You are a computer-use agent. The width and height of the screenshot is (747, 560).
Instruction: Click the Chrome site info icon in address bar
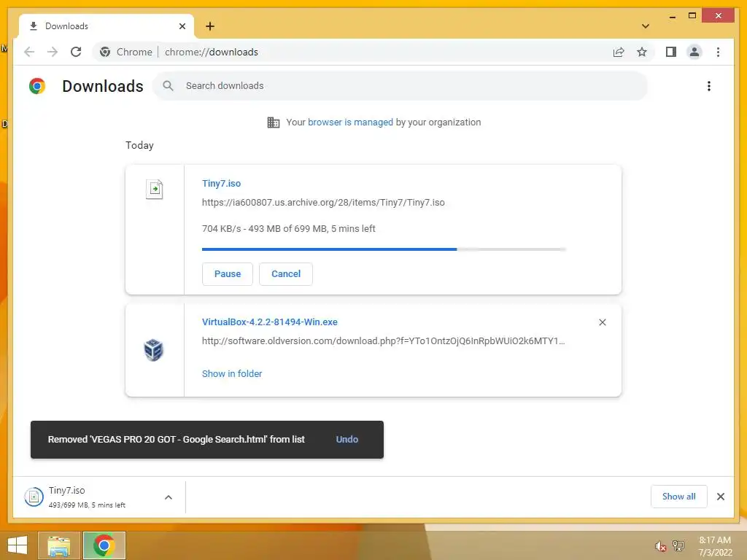click(105, 52)
